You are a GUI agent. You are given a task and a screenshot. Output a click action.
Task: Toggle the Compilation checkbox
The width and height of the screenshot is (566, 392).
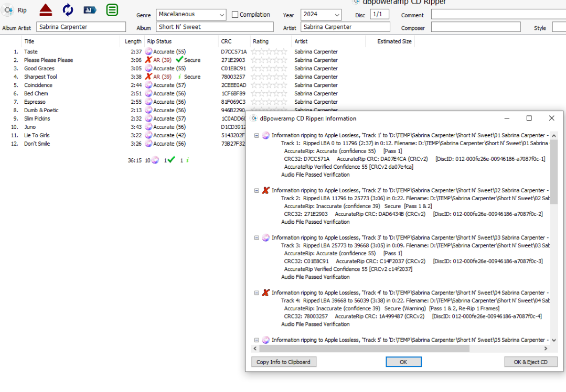pyautogui.click(x=235, y=15)
